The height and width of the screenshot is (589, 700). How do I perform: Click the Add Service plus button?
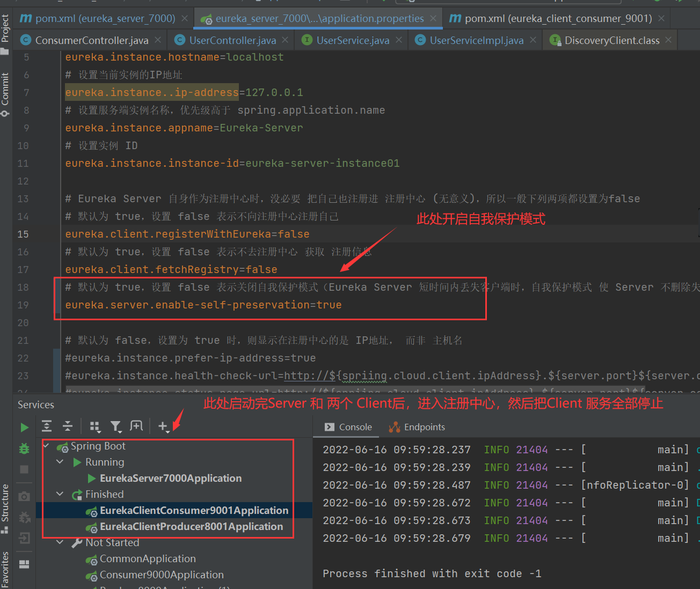[163, 426]
